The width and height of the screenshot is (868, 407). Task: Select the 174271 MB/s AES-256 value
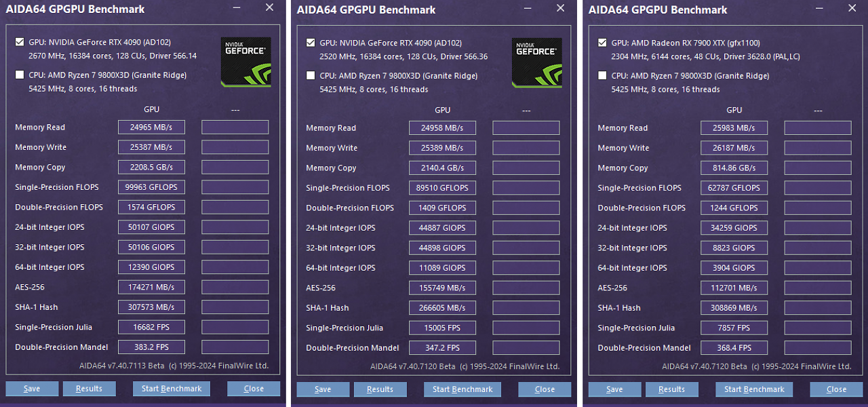click(151, 287)
